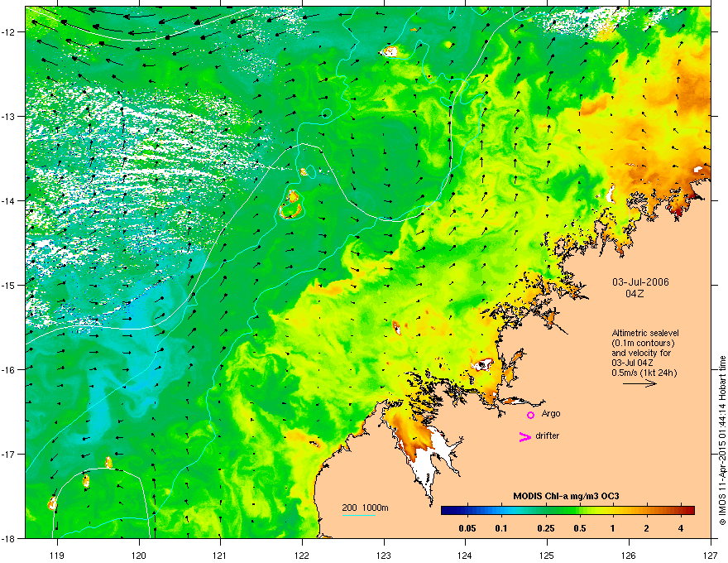Click latitude axis label '-18'

[x=8, y=538]
